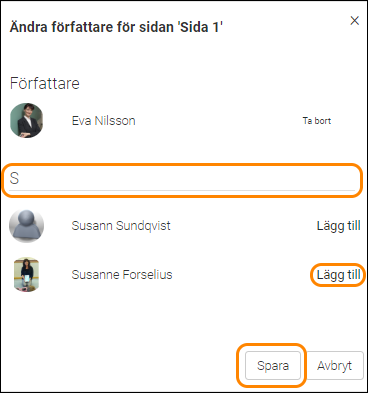Click Susanne Forselius's profile photo

(26, 275)
